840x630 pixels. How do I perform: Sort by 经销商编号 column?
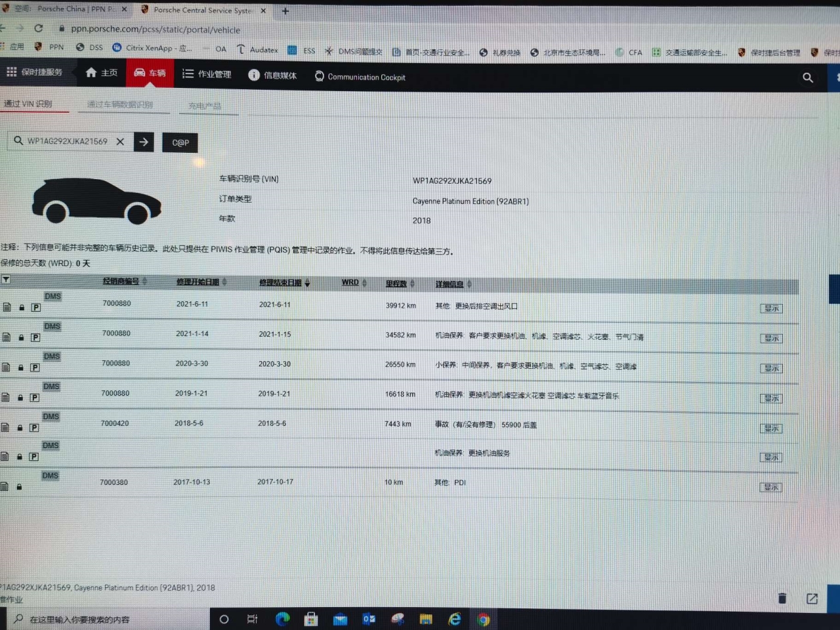click(x=125, y=281)
